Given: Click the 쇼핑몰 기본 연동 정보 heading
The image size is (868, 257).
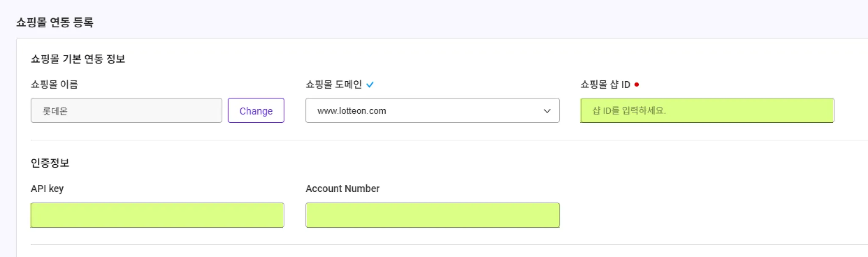Looking at the screenshot, I should click(x=78, y=59).
